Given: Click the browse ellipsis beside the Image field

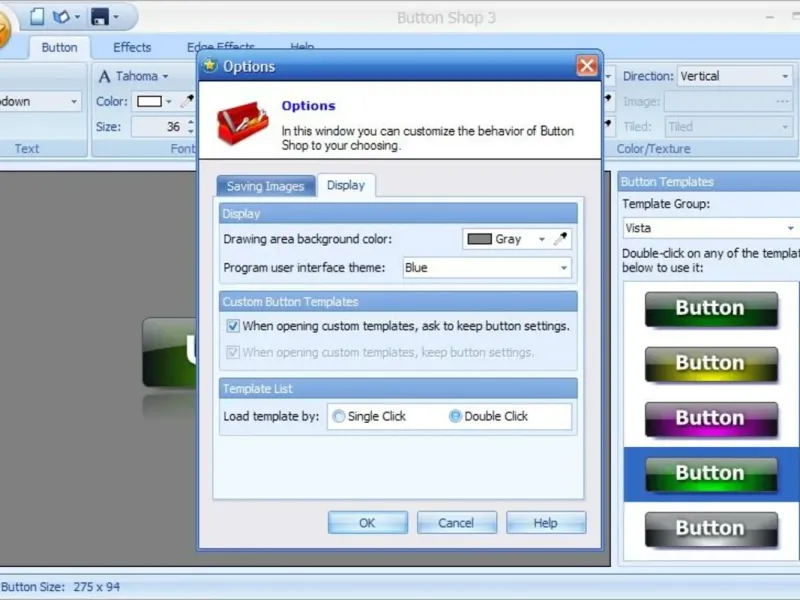Looking at the screenshot, I should point(782,101).
